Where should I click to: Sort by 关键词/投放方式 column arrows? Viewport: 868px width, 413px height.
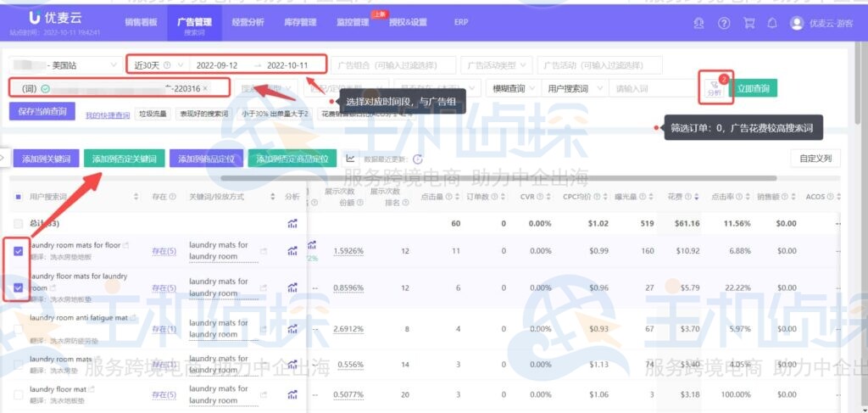click(x=272, y=197)
